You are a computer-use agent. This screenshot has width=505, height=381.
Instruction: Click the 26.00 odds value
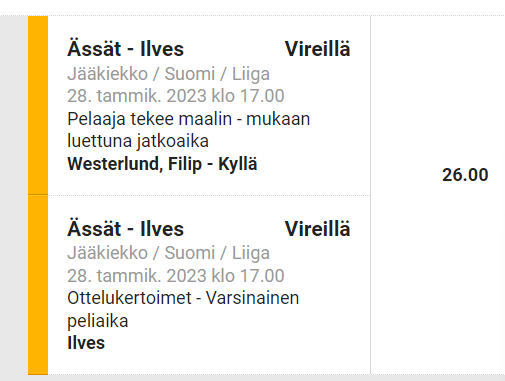tap(465, 175)
